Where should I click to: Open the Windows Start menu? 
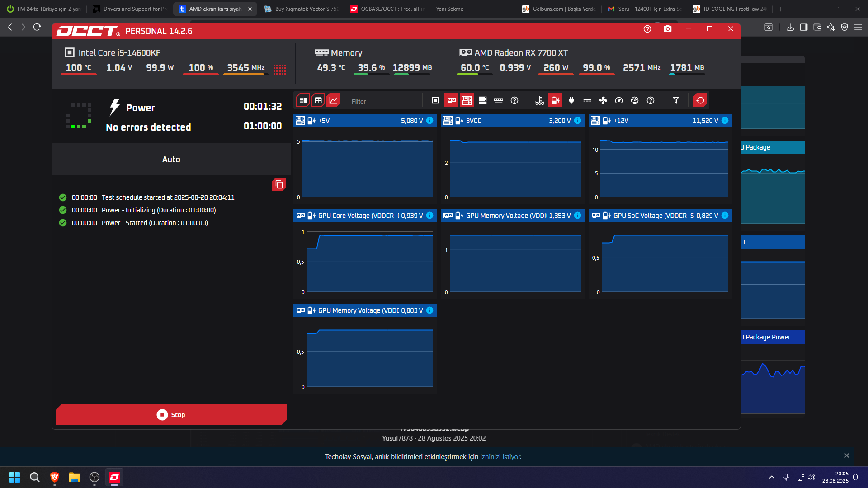click(x=15, y=477)
